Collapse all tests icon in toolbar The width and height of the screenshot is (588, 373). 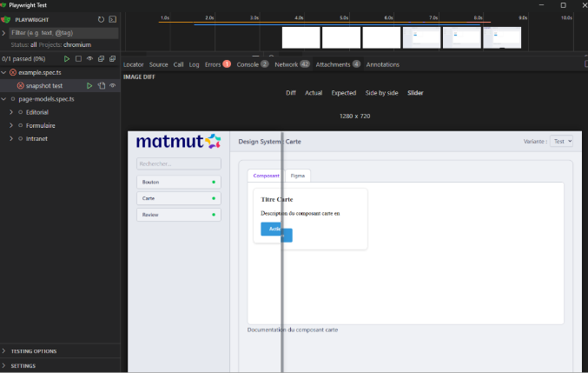click(x=101, y=58)
